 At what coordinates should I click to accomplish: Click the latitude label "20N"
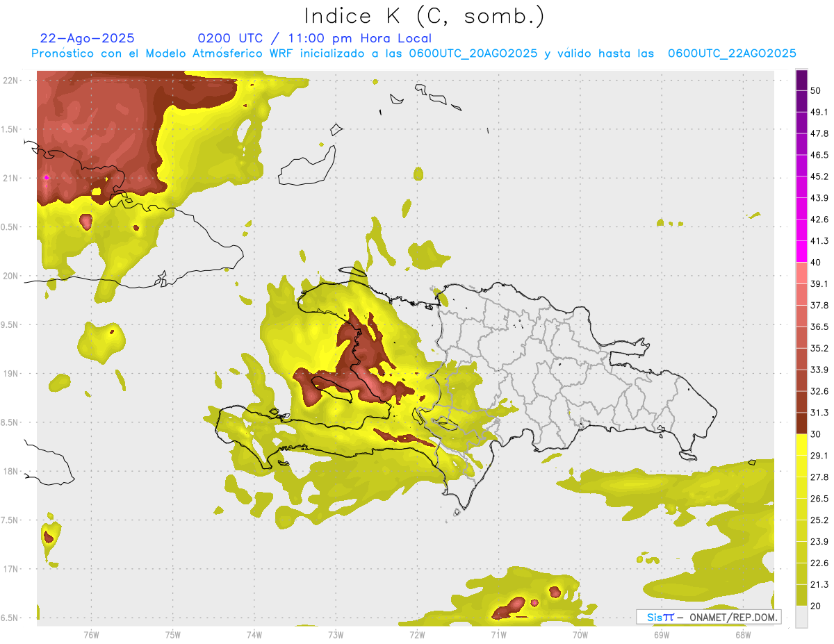tap(11, 276)
